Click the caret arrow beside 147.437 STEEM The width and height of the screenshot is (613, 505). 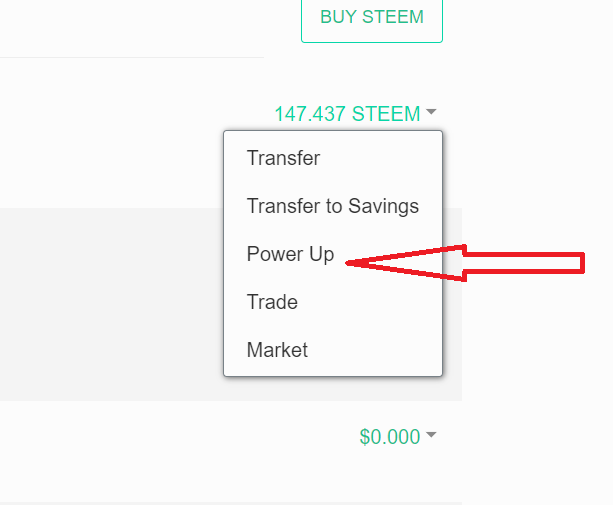431,113
